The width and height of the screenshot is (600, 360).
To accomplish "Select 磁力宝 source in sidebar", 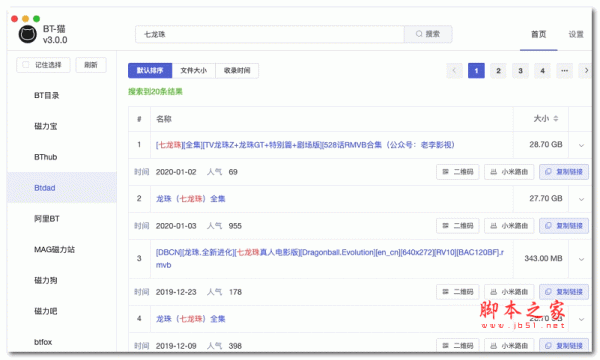I will pos(62,126).
